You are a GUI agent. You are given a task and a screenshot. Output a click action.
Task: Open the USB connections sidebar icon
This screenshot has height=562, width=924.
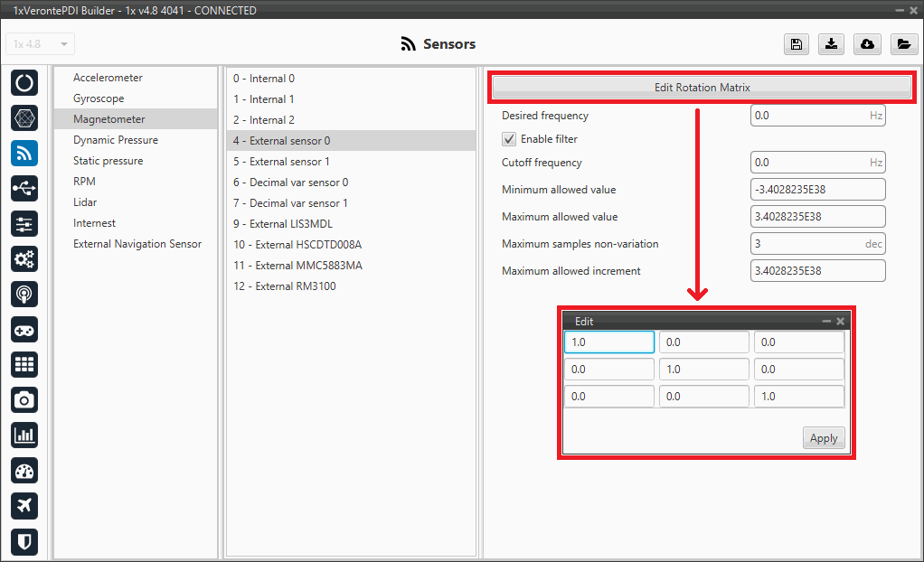(24, 188)
